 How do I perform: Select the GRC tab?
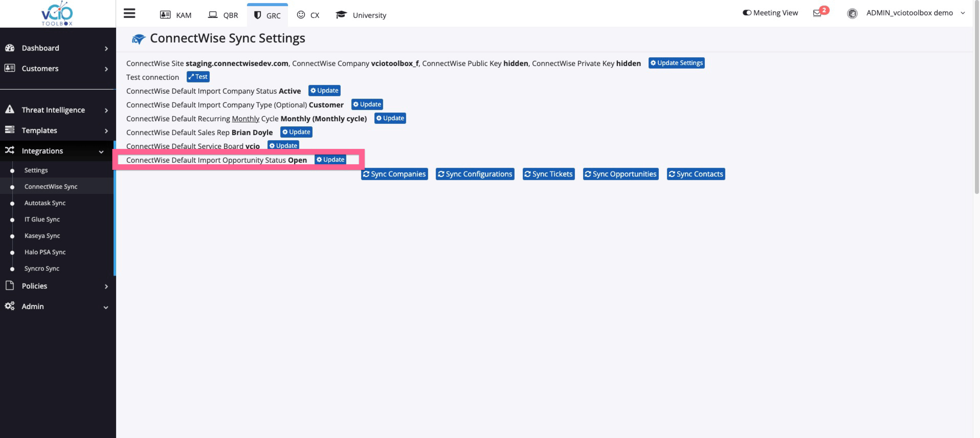(267, 15)
